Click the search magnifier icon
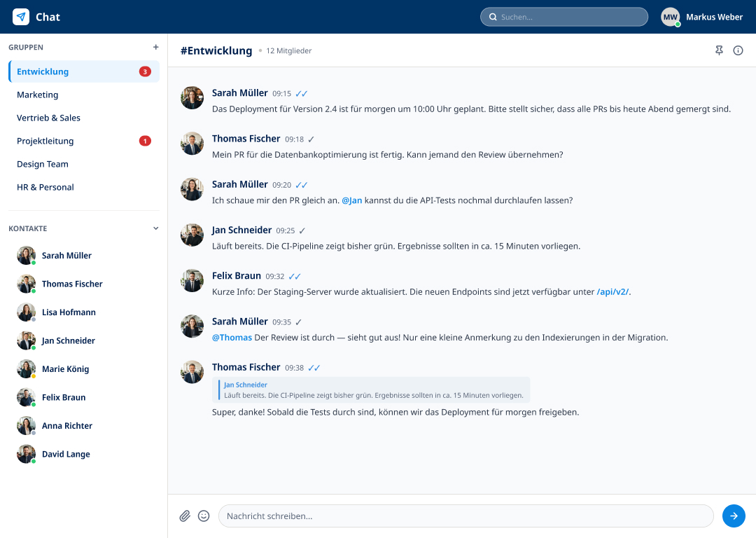Screen dimensions: 756x538 click(493, 17)
